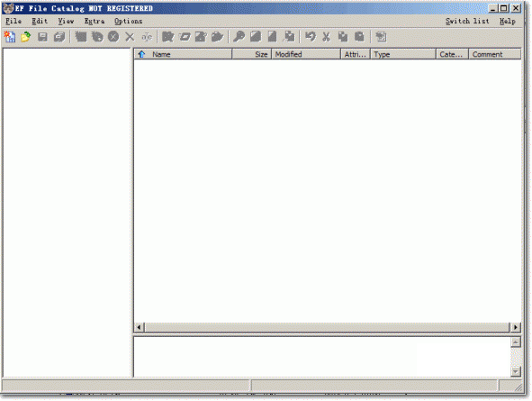The image size is (532, 401).
Task: Click the icon left of the open folder icon
Action: pyautogui.click(x=201, y=36)
